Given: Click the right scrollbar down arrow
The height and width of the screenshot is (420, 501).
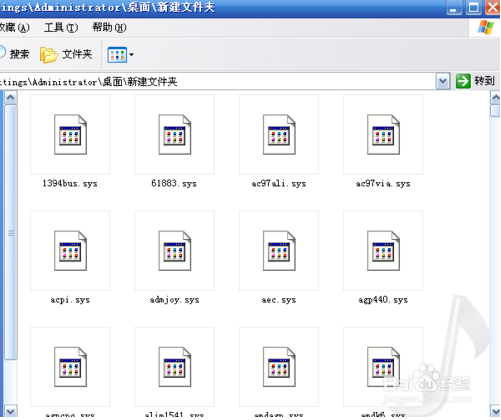Looking at the screenshot, I should point(496,411).
